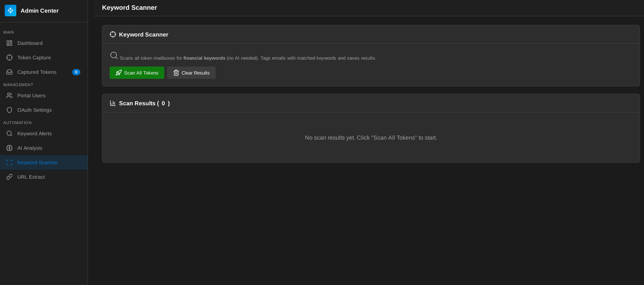Click the "No scan results yet" message
Image resolution: width=644 pixels, height=285 pixels.
[x=371, y=138]
